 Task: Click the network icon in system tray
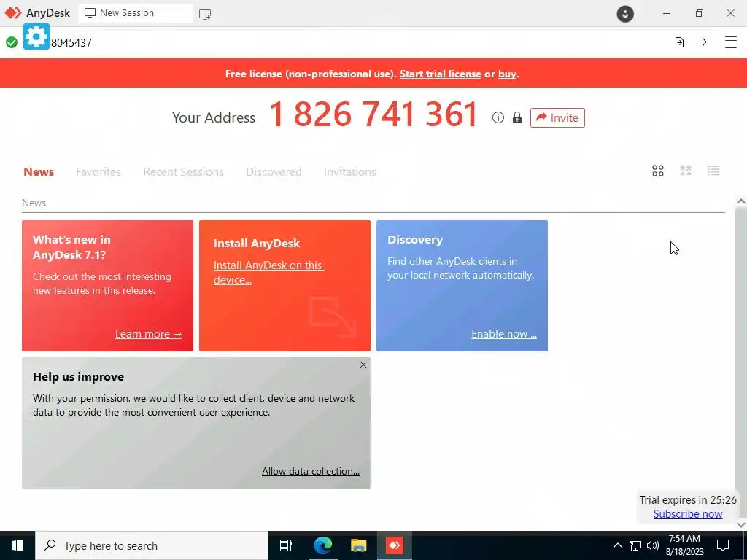(x=635, y=545)
